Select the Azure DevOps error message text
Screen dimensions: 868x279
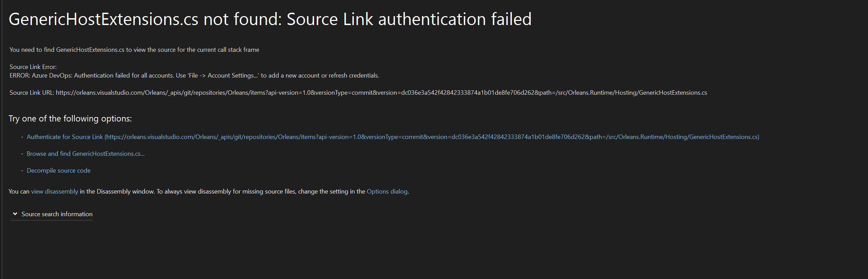[x=194, y=75]
